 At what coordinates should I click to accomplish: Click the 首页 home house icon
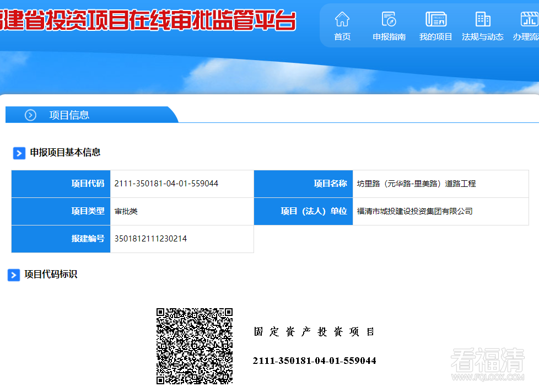(342, 19)
